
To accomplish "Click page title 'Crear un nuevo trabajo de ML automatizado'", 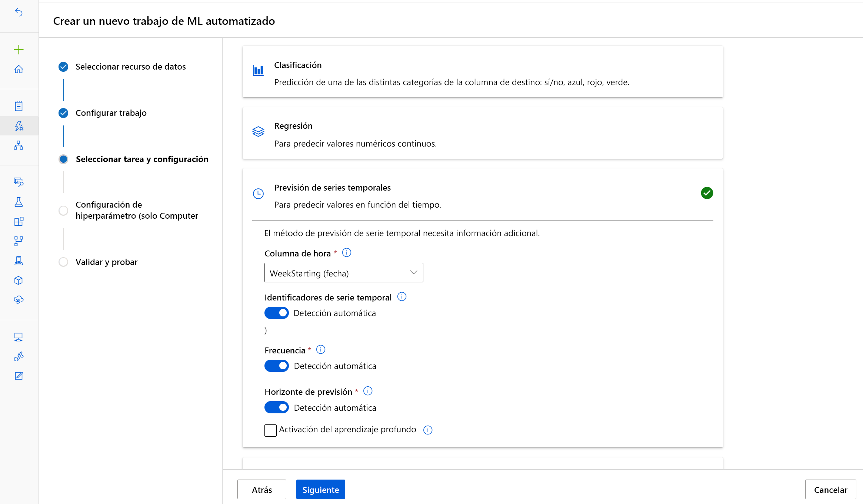I will tap(164, 21).
